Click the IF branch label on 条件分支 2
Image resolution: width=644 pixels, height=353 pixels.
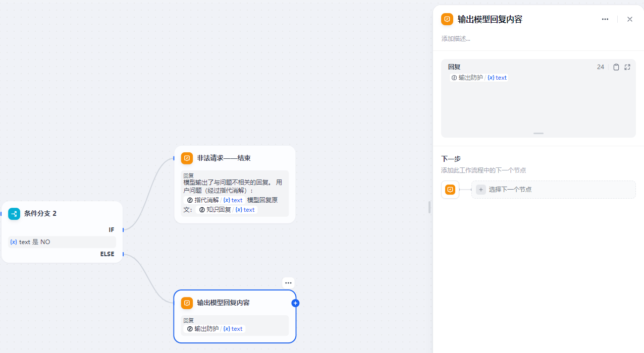(112, 230)
